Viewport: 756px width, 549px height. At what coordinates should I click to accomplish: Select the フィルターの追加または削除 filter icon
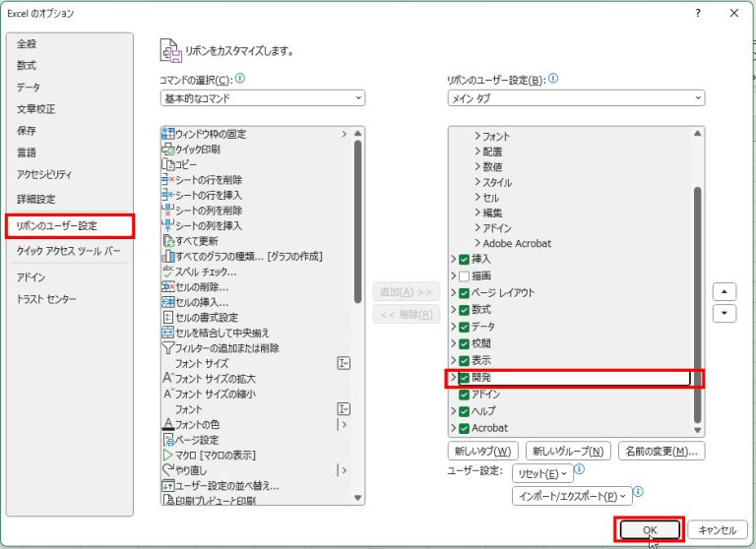click(x=167, y=347)
